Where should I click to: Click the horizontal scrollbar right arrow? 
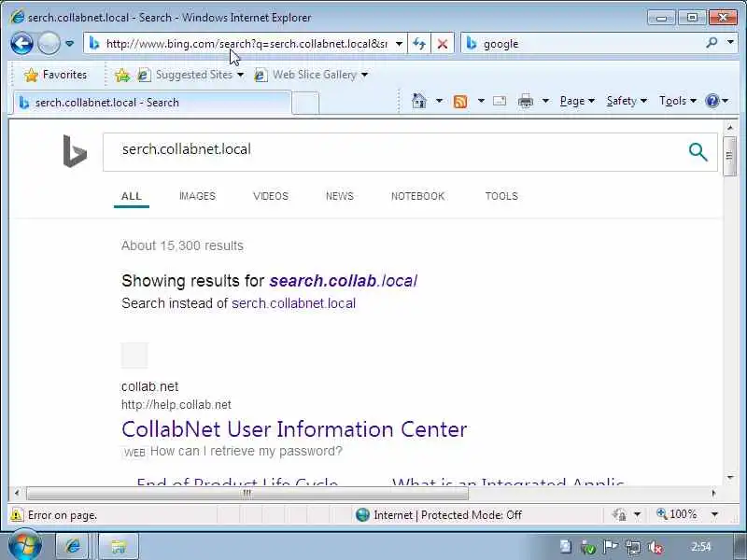pyautogui.click(x=713, y=494)
